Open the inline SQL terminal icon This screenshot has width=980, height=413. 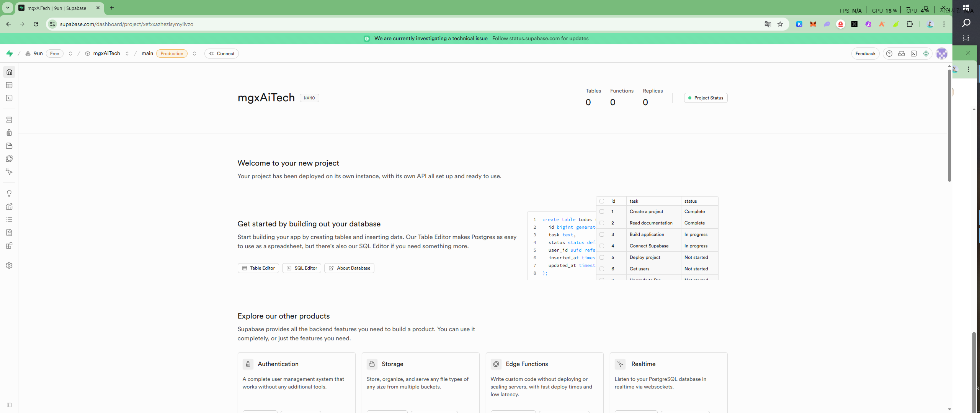(914, 54)
